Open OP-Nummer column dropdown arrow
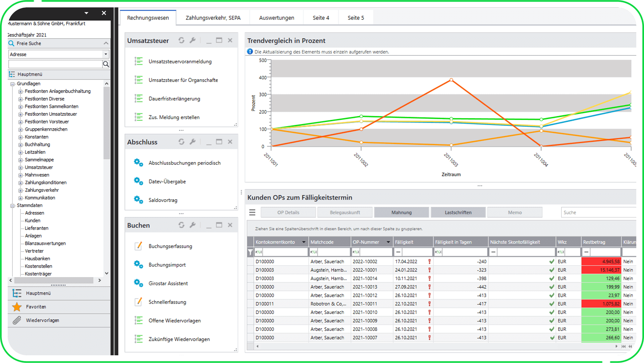Image resolution: width=644 pixels, height=363 pixels. point(388,242)
